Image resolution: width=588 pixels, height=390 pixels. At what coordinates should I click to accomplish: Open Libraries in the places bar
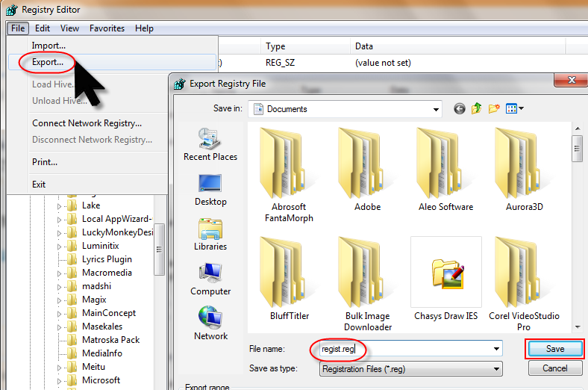(210, 235)
